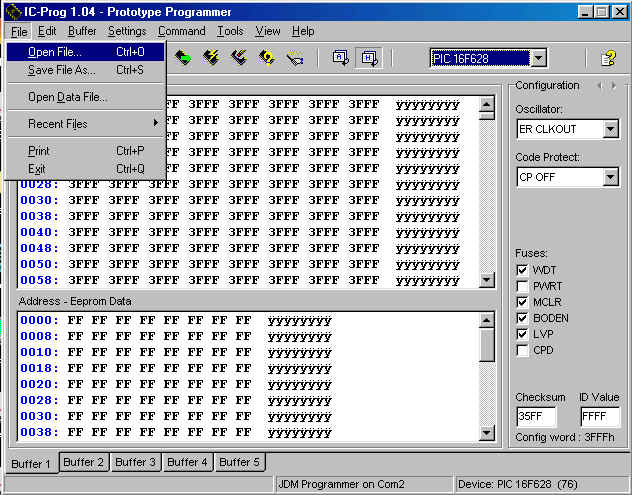632x495 pixels.
Task: Click the JDM Programmer on Com2 status text
Action: (341, 484)
